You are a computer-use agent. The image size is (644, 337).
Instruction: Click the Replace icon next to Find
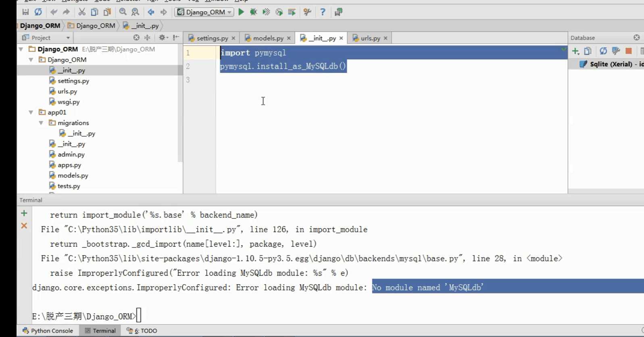[135, 12]
